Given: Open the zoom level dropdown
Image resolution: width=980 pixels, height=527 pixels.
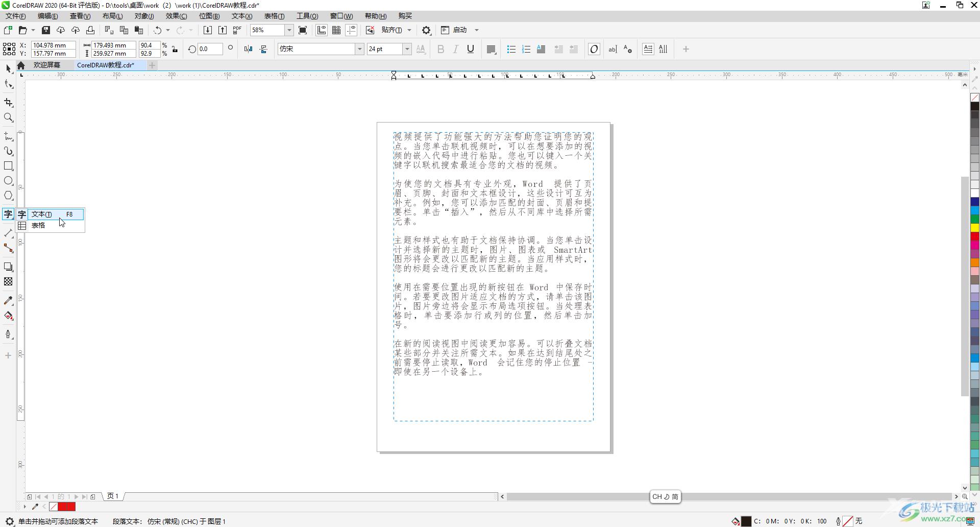Looking at the screenshot, I should (x=289, y=30).
